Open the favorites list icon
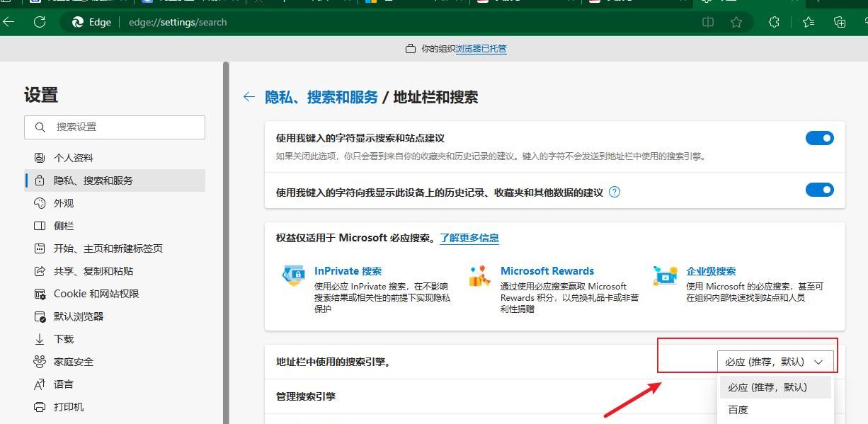The height and width of the screenshot is (424, 868). [808, 22]
